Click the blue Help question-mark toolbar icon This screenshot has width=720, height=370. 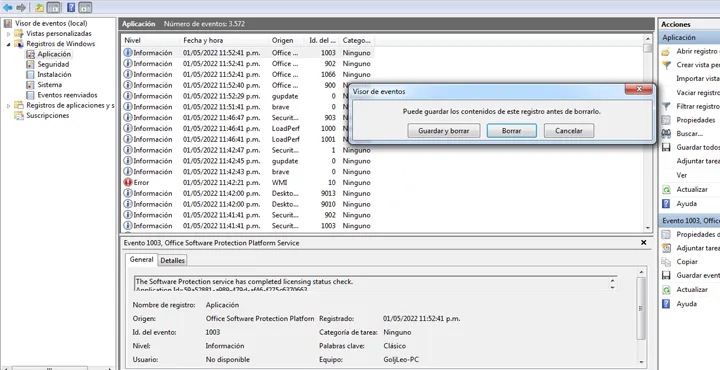coord(71,7)
